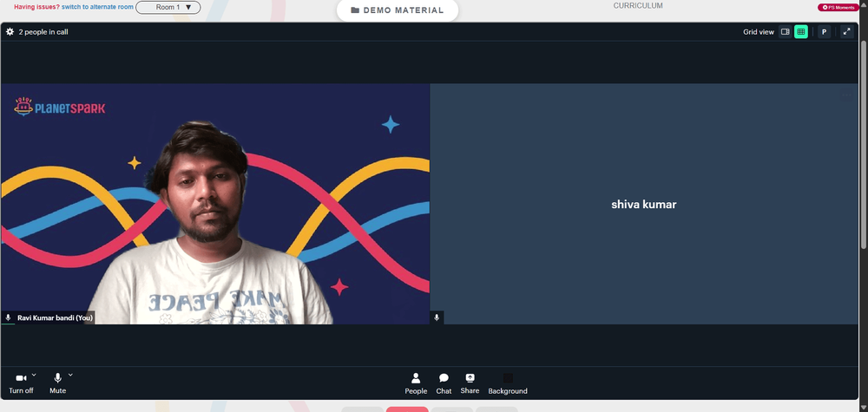Click the 'Grid view' label
This screenshot has height=412, width=868.
tap(759, 32)
